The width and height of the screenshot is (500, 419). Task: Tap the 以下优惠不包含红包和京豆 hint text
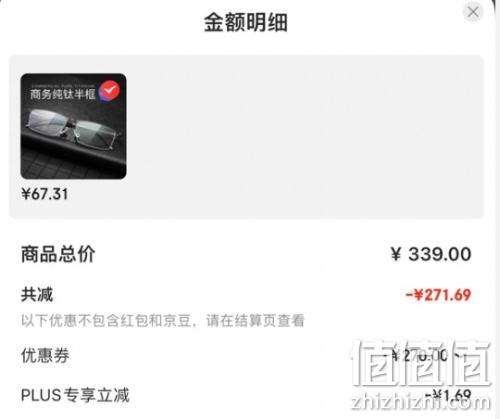[106, 321]
